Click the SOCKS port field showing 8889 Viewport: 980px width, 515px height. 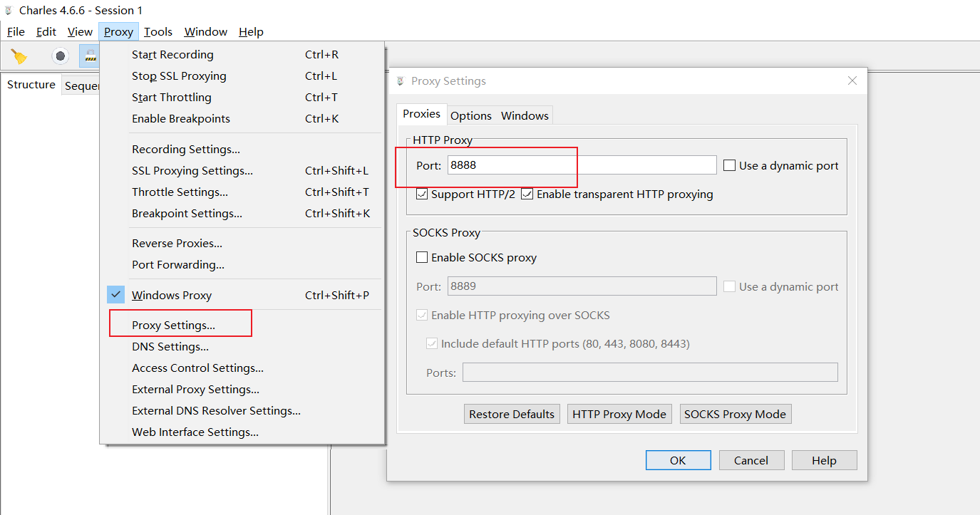582,286
